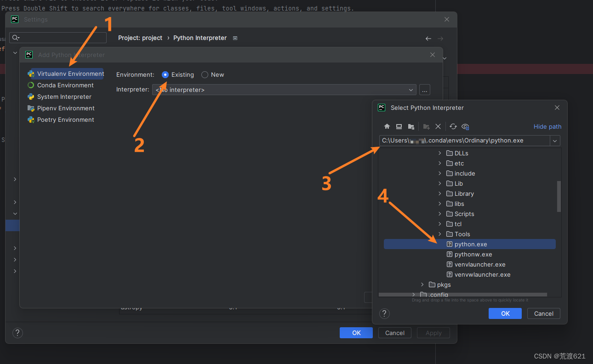
Task: Click Cancel in Settings dialog
Action: [x=395, y=333]
